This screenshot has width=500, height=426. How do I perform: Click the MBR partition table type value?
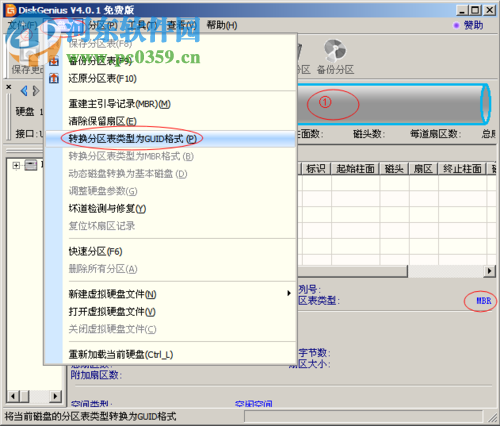pos(483,301)
